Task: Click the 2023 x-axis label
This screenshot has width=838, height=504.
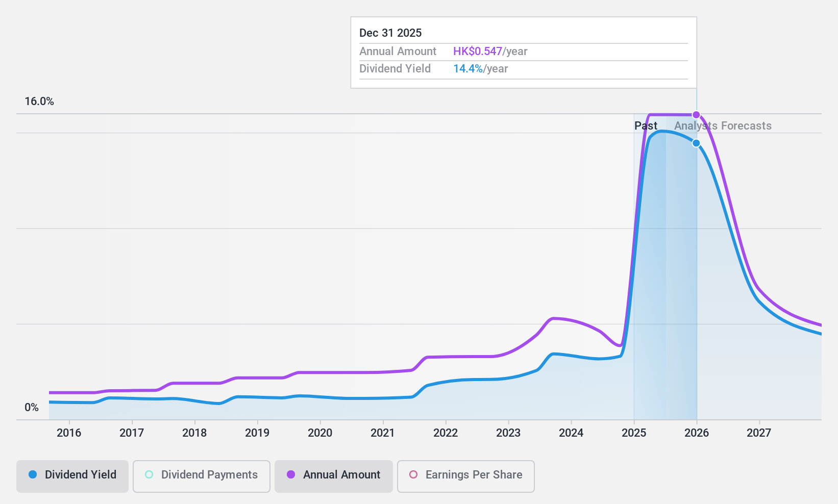Action: 508,433
